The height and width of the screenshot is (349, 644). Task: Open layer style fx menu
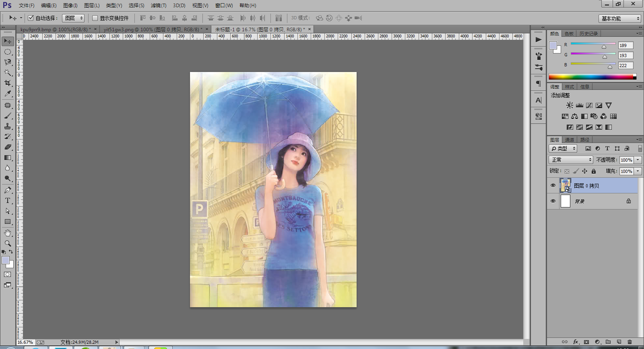[576, 342]
